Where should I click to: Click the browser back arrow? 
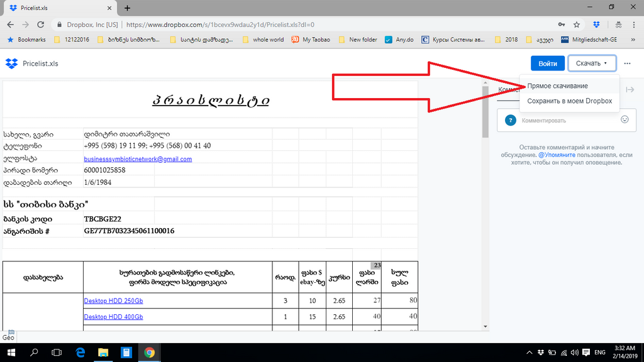click(10, 25)
